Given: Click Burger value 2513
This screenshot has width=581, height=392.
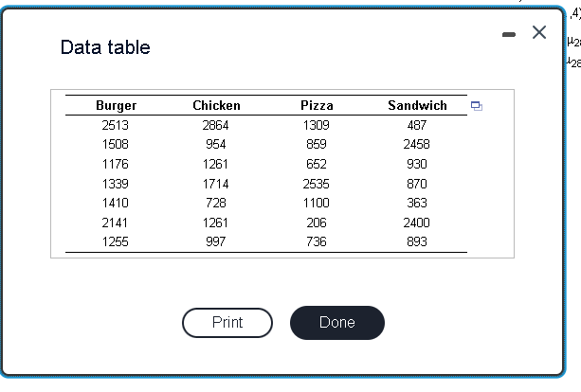Looking at the screenshot, I should 116,125.
